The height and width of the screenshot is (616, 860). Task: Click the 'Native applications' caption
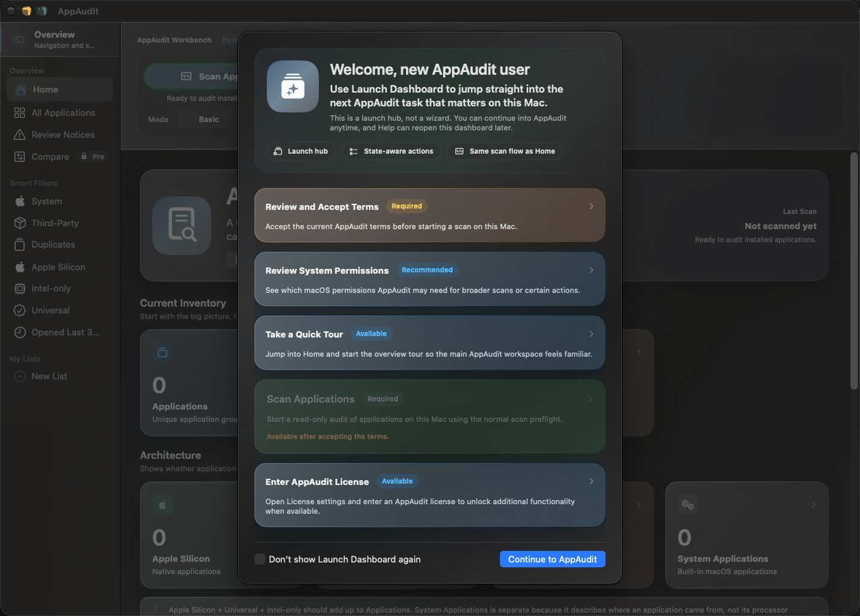click(186, 572)
